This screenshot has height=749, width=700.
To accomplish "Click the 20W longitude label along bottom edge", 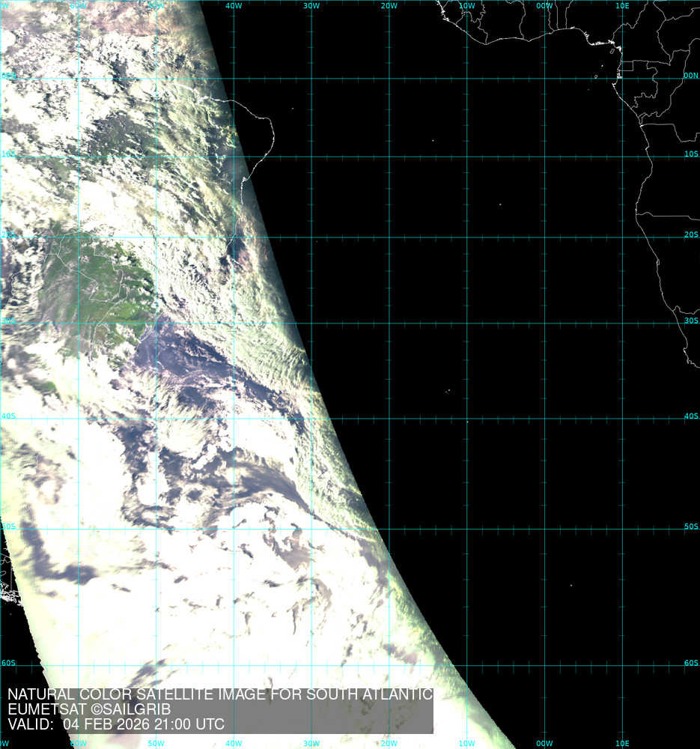I will pos(389,743).
